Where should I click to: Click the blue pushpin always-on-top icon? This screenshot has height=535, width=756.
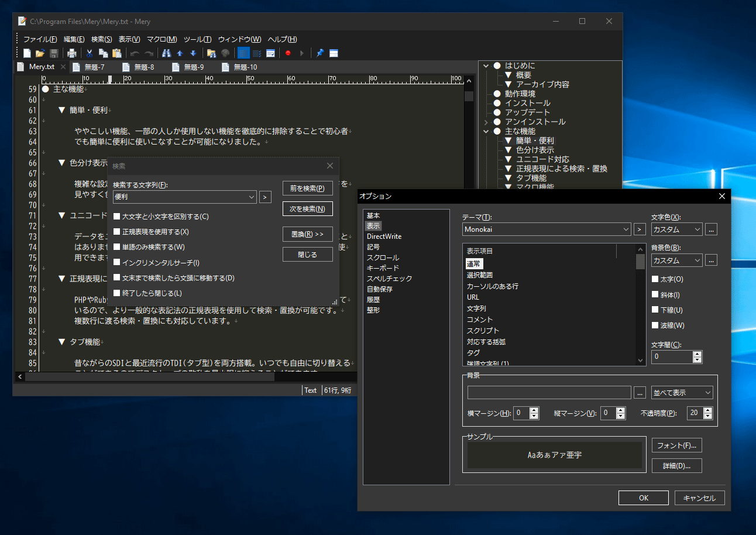(319, 53)
